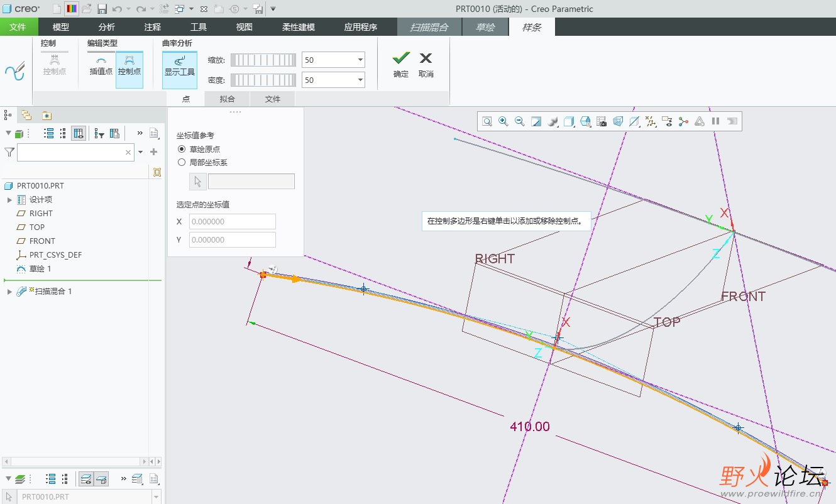Click the Favorites tab icon

coord(47,116)
